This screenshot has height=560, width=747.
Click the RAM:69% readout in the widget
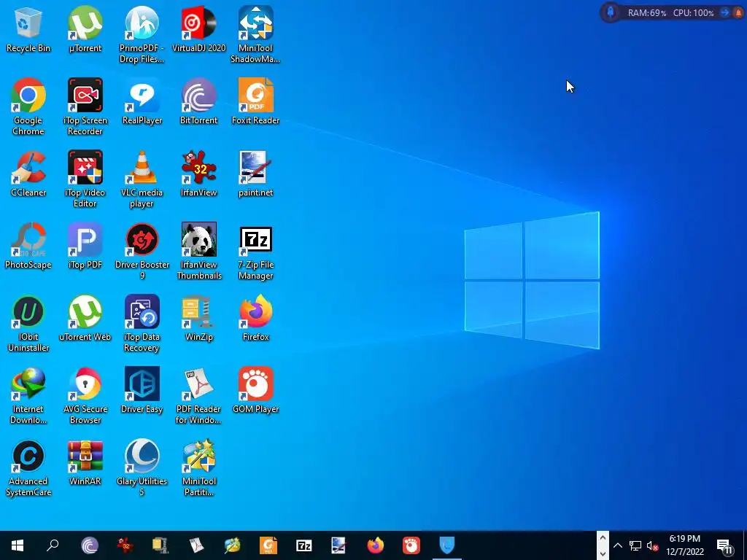click(x=647, y=13)
